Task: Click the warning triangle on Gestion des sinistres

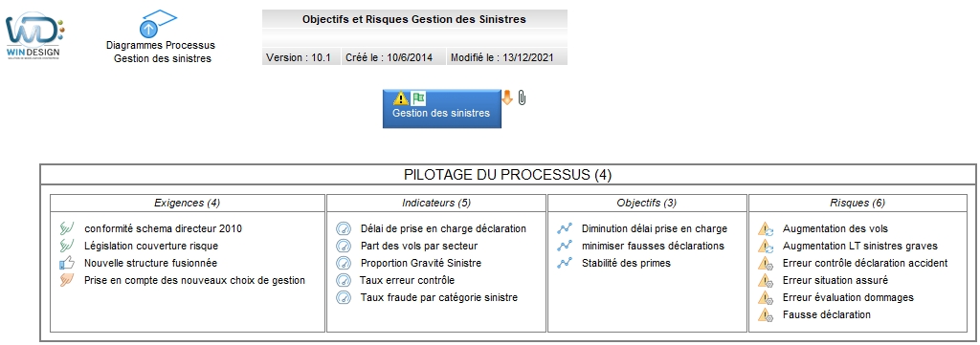Action: 401,97
